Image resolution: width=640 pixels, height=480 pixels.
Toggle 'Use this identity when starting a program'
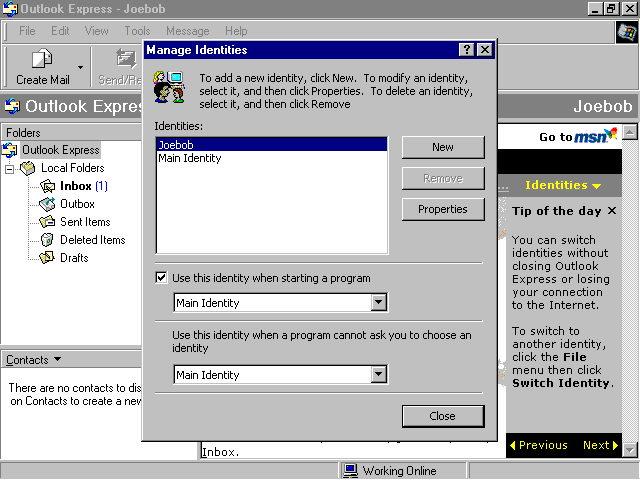pos(161,278)
